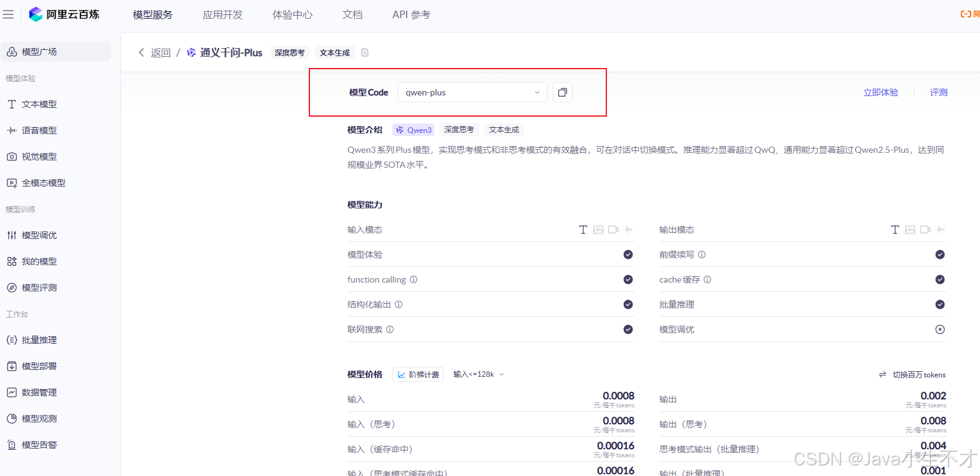
Task: Select 模型广场 in the sidebar
Action: pos(56,52)
